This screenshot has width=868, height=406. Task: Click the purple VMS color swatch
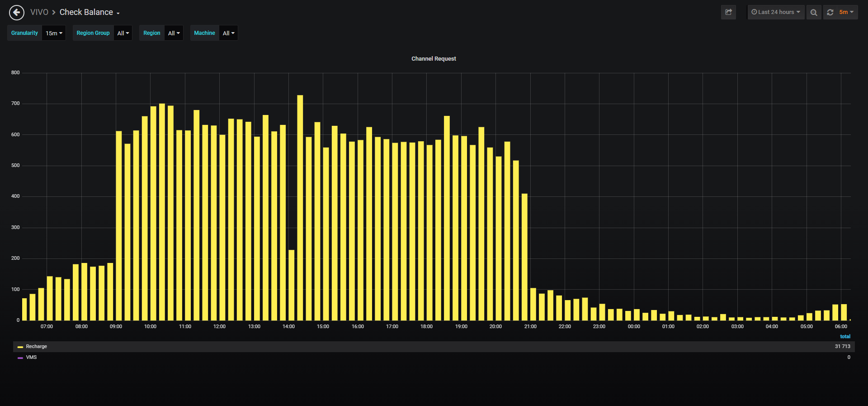pos(20,358)
